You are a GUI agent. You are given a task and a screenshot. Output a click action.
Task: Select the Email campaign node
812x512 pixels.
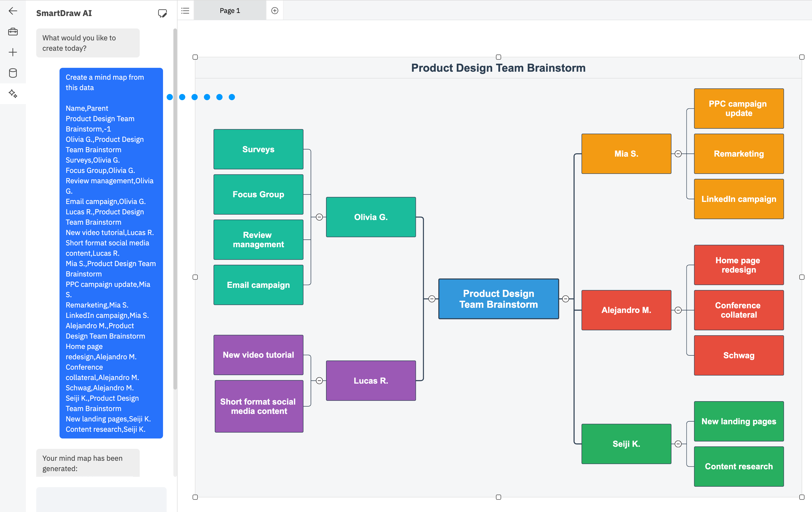pyautogui.click(x=258, y=285)
